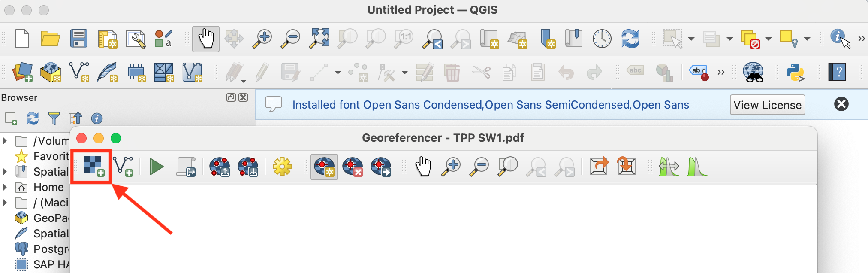Screen dimensions: 868x273
Task: Create New SpatiaLite Layer feather icon
Action: [107, 72]
